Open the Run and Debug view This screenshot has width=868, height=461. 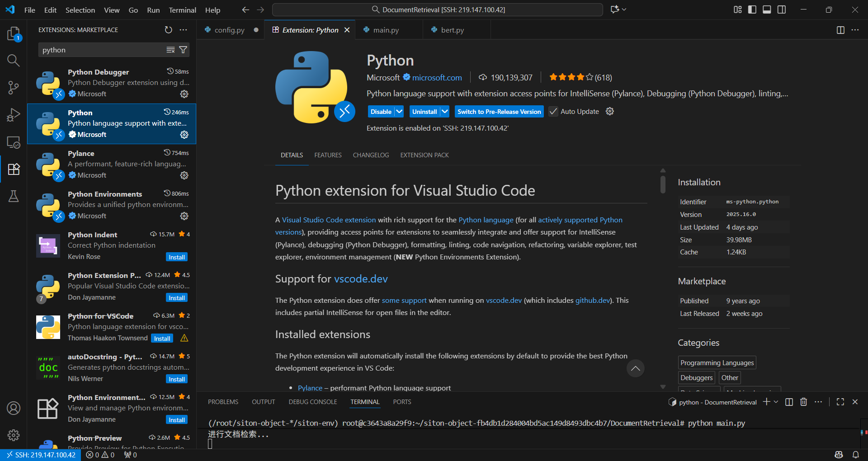[x=14, y=115]
